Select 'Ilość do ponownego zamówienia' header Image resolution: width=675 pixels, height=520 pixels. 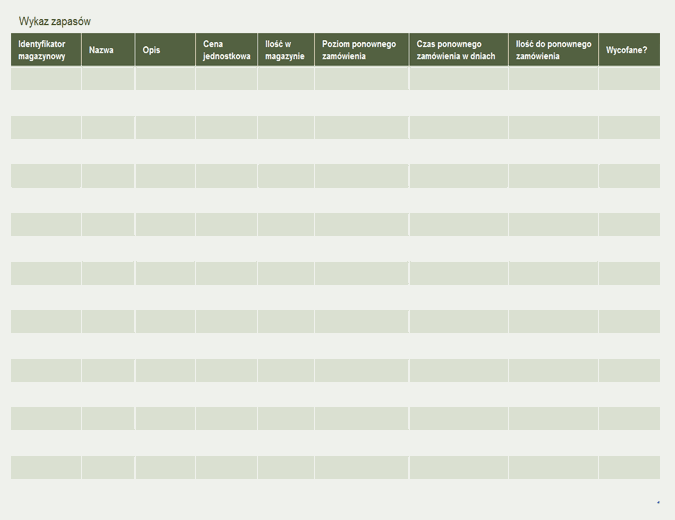click(553, 50)
